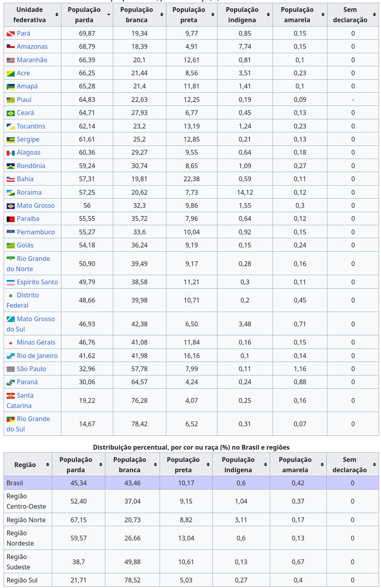Viewport: 381px width, 588px height.
Task: Click the Maranhão flag icon
Action: click(x=11, y=60)
